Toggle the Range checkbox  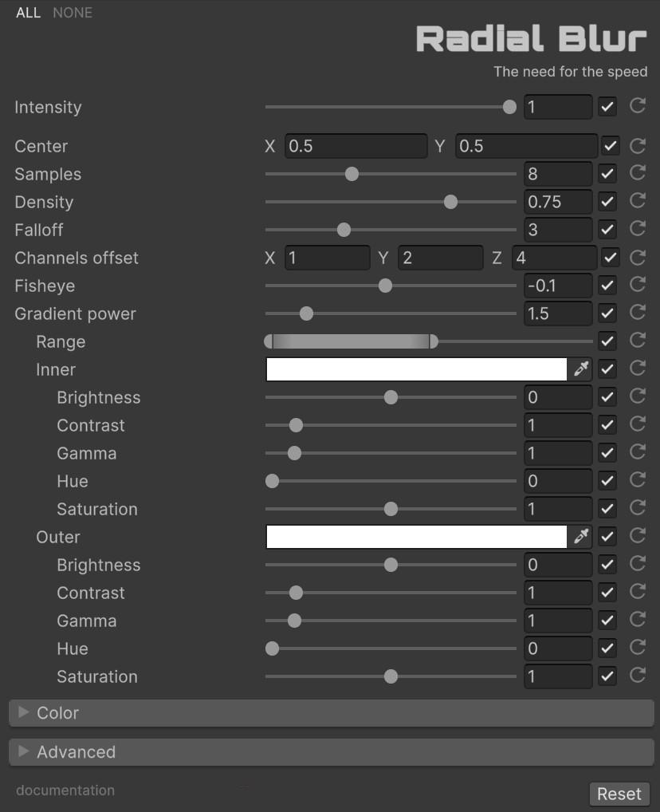click(607, 341)
